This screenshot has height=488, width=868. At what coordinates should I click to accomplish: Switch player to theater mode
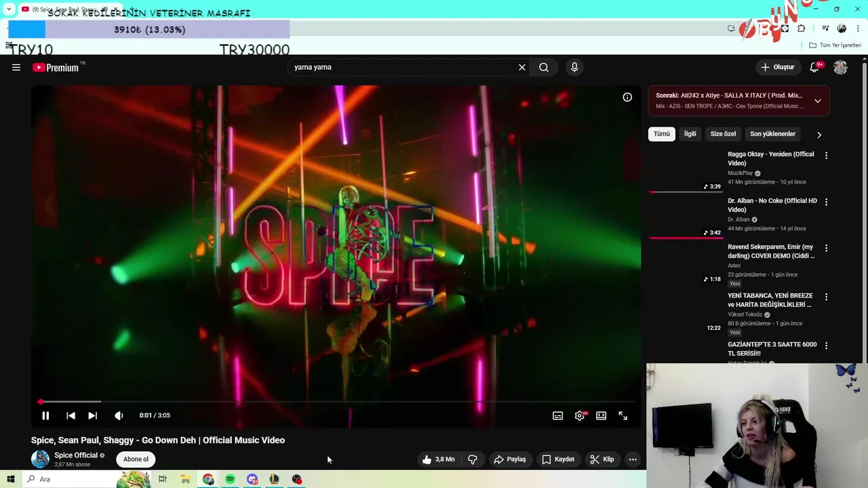pyautogui.click(x=601, y=415)
